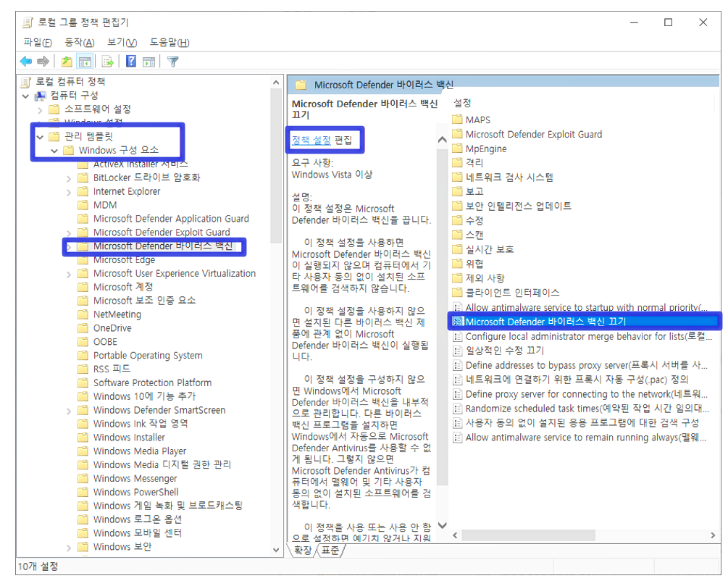Click the 격리 folder icon
Screen dimensions: 728x581
tap(457, 162)
